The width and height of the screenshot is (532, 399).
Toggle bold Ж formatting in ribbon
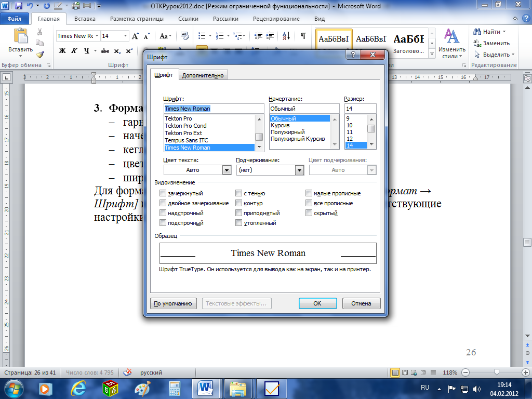coord(62,51)
